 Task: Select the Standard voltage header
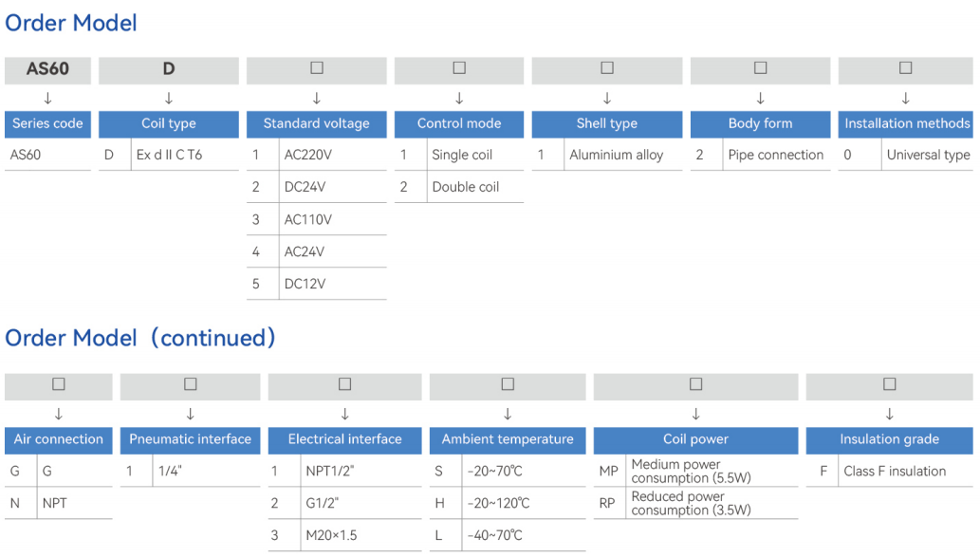(317, 123)
